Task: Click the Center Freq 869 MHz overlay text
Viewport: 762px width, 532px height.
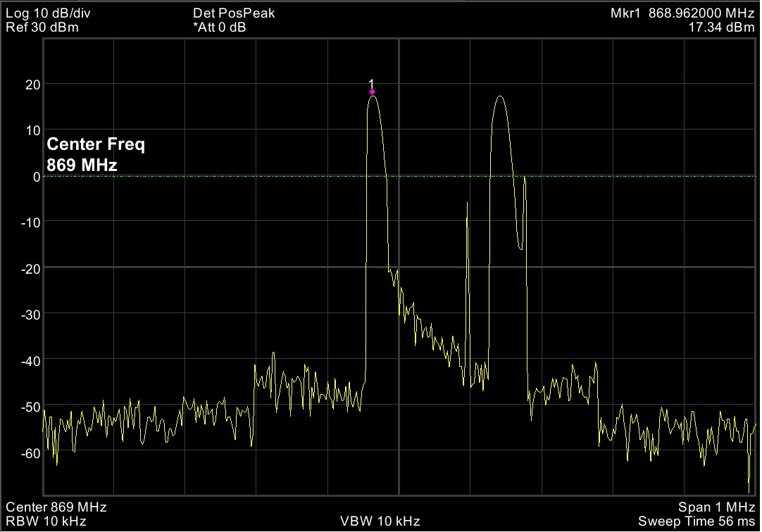Action: tap(95, 155)
